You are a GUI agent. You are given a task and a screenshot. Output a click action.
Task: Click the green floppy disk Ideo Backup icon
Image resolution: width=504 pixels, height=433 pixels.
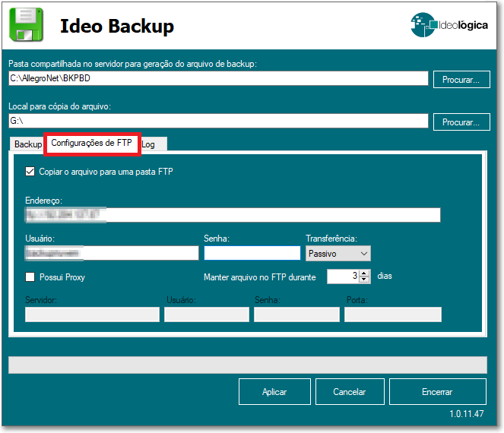(x=26, y=25)
